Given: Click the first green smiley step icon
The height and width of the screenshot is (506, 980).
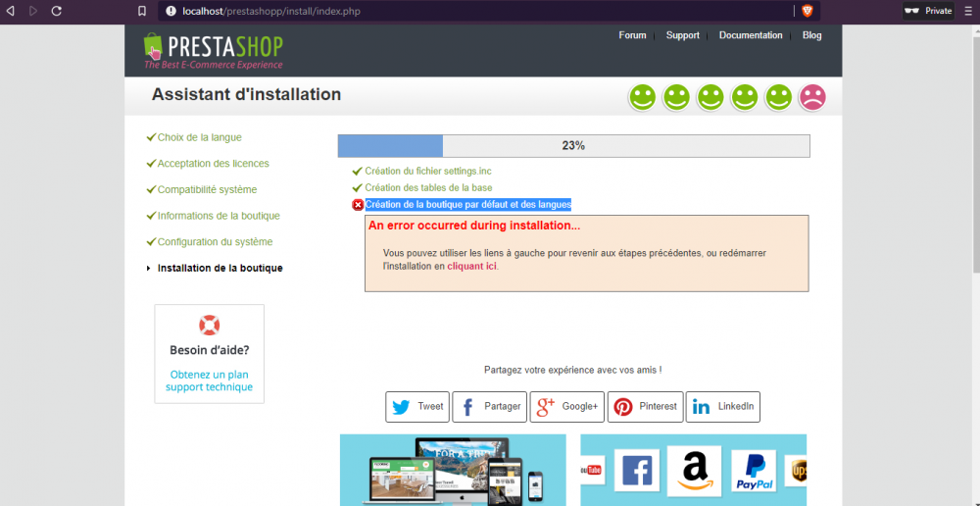Looking at the screenshot, I should coord(642,97).
